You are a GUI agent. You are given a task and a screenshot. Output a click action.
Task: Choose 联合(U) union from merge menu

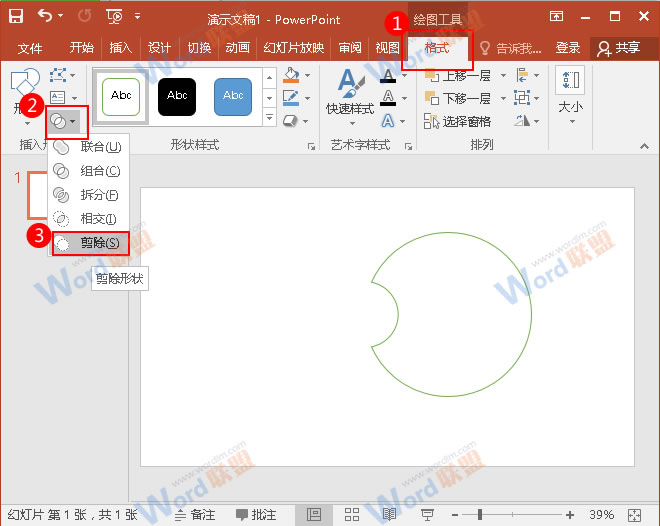tap(90, 147)
